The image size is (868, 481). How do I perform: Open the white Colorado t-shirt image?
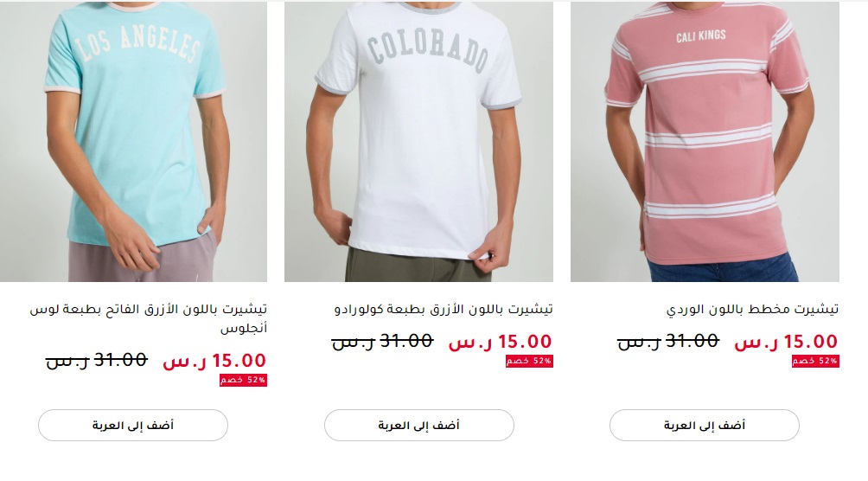[418, 141]
